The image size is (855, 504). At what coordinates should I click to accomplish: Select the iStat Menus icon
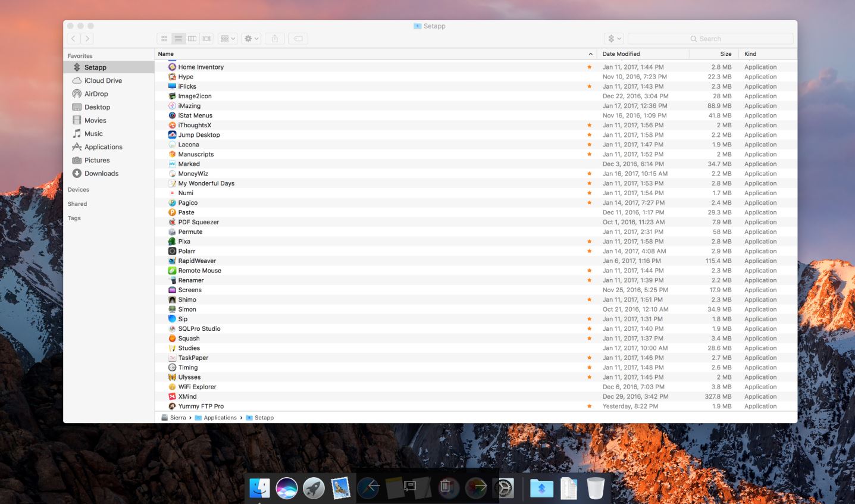click(x=172, y=115)
